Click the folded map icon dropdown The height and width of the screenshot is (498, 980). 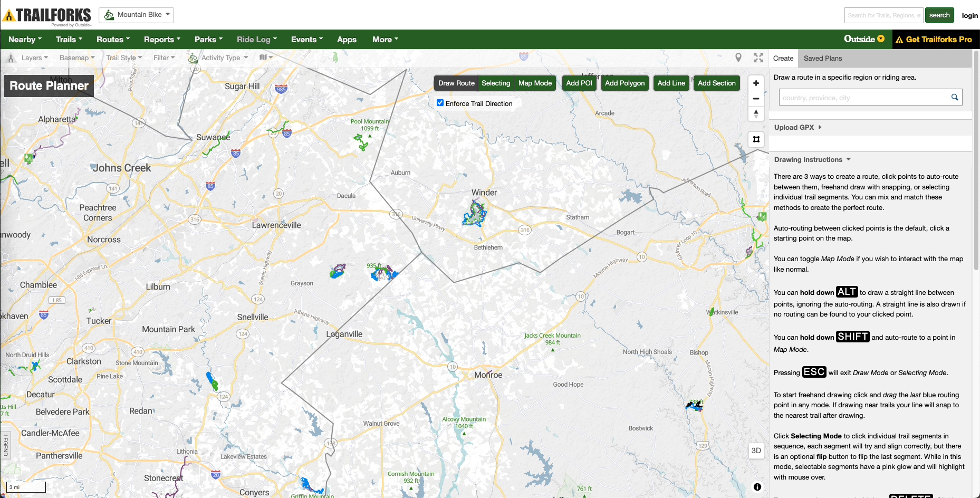pyautogui.click(x=266, y=58)
